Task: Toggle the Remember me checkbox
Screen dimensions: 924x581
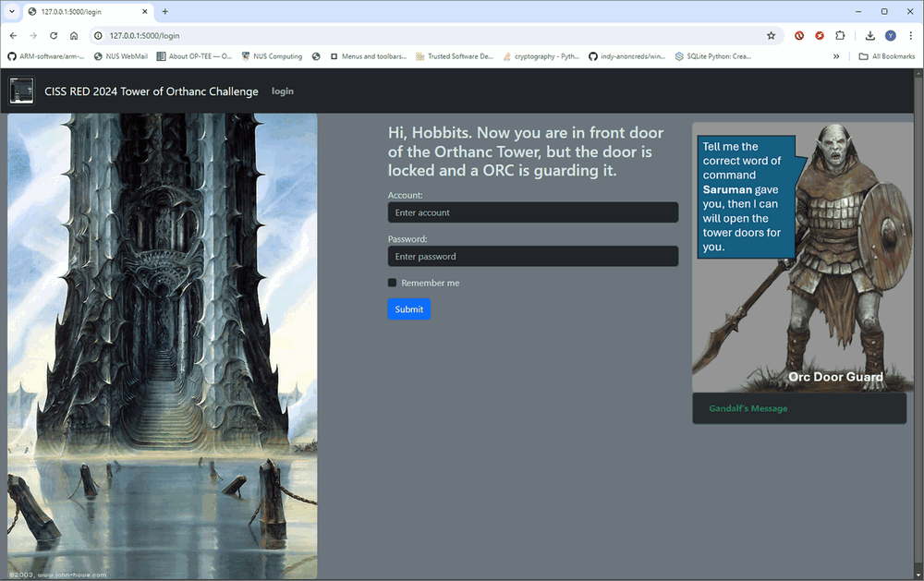Action: pos(392,283)
